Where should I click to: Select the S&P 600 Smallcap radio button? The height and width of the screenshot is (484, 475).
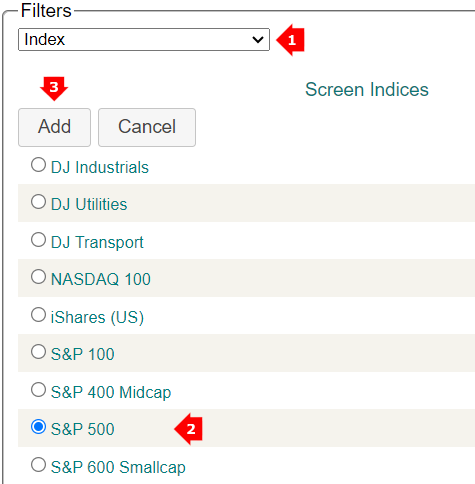pyautogui.click(x=38, y=465)
